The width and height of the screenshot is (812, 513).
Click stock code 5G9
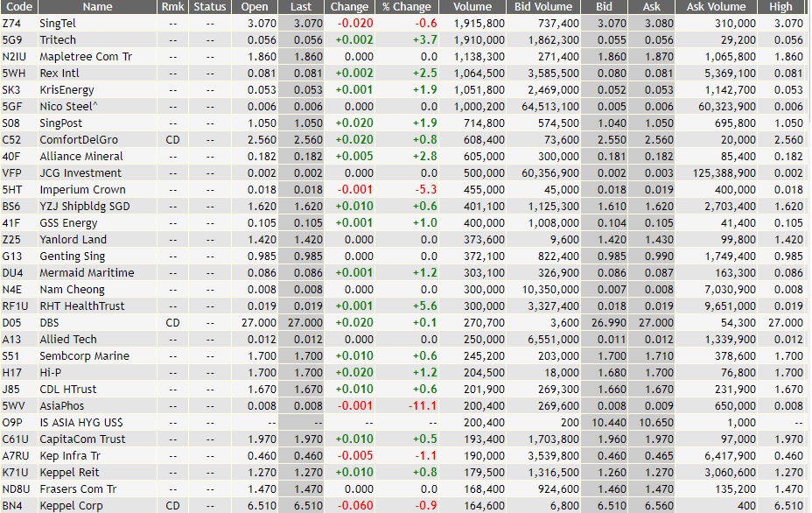point(10,40)
